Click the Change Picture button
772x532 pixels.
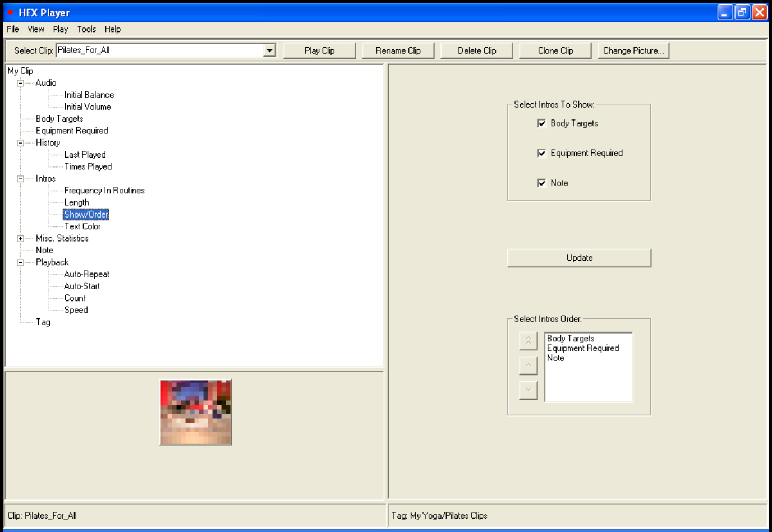coord(633,50)
